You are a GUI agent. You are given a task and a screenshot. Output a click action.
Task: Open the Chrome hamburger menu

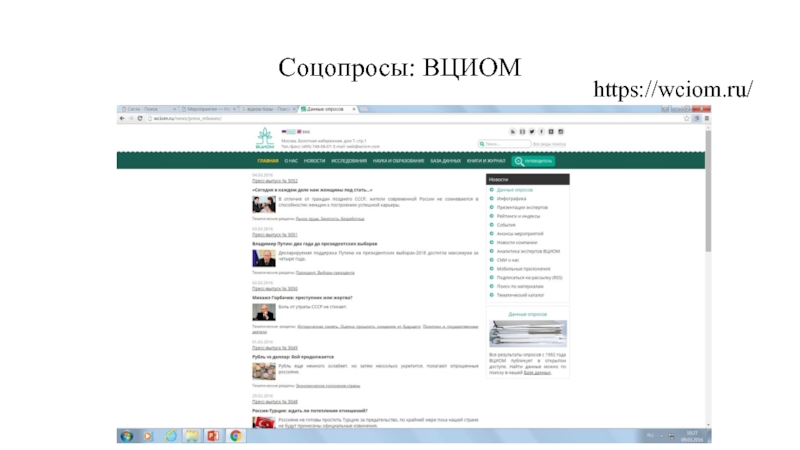707,118
